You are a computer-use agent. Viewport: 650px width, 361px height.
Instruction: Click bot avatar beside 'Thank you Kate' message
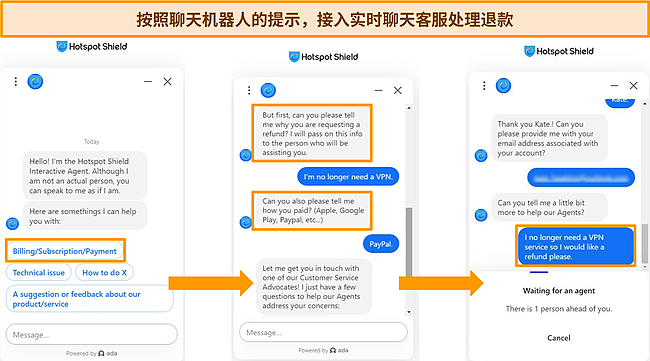[481, 155]
